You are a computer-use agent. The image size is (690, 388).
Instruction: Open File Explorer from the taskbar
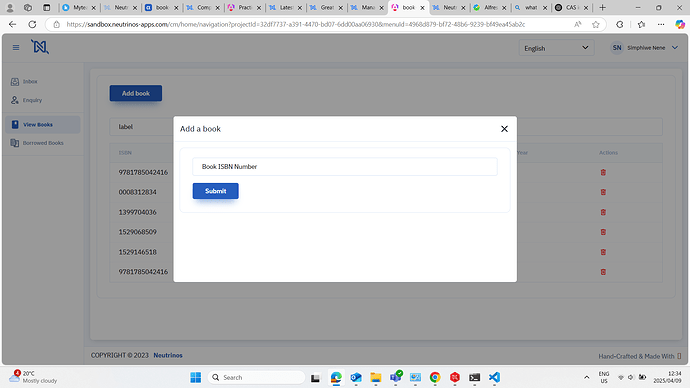click(x=375, y=377)
